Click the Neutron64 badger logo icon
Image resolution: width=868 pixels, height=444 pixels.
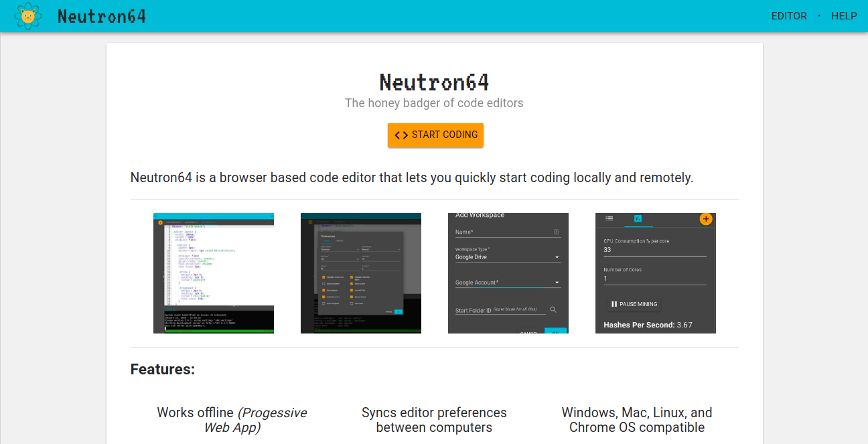[x=27, y=15]
